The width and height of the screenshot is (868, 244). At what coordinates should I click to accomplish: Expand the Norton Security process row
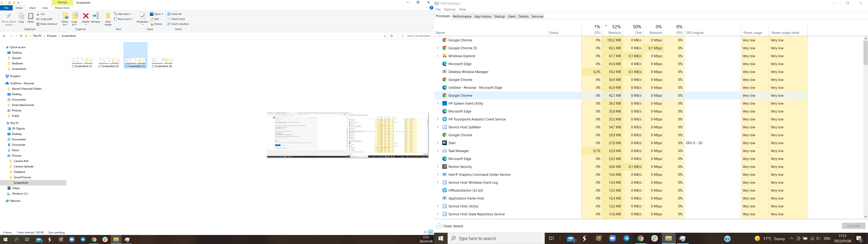tap(438, 167)
